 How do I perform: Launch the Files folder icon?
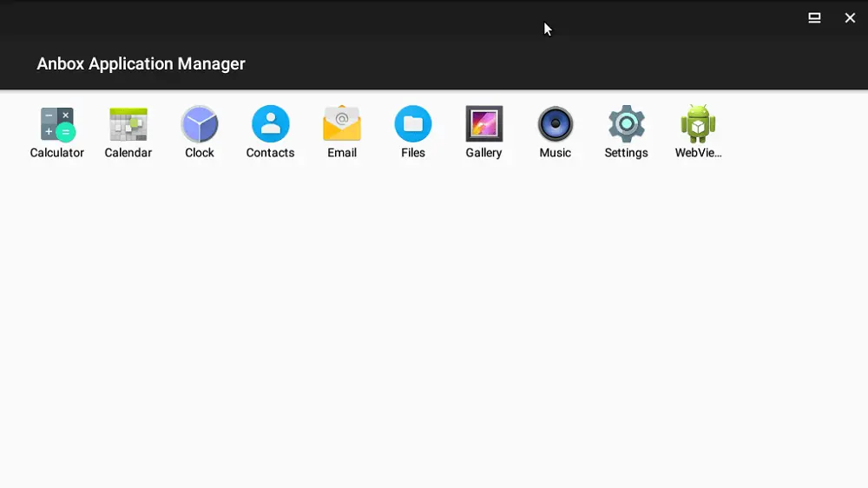413,124
